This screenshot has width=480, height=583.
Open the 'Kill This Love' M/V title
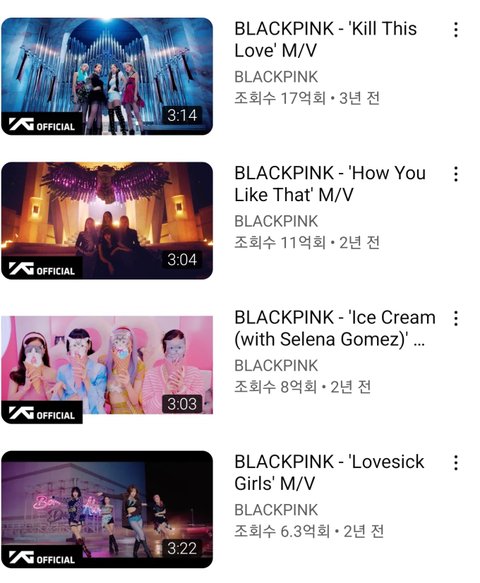click(325, 39)
